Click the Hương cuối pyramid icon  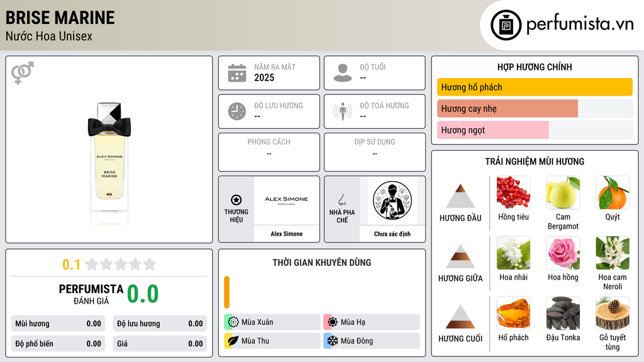(x=460, y=317)
